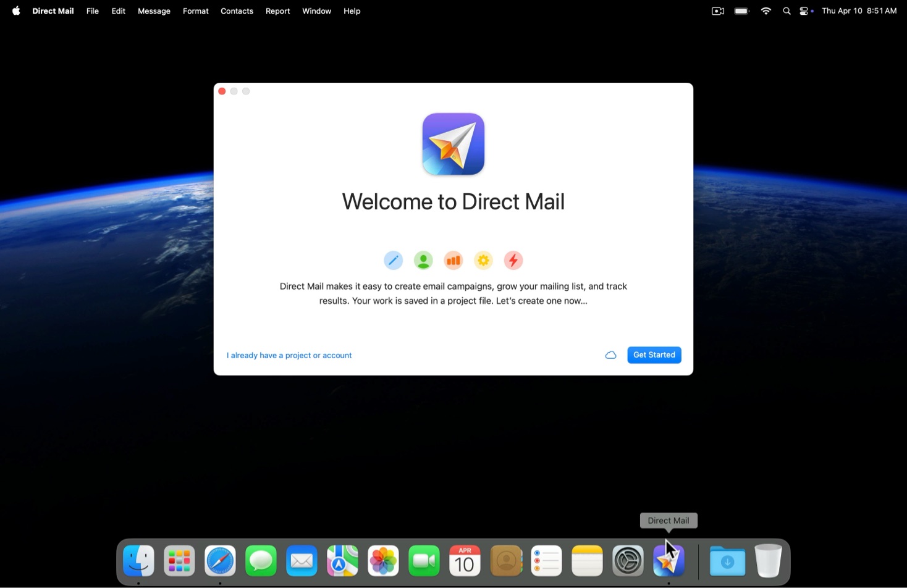Open the Help menu
The image size is (907, 588).
[352, 11]
